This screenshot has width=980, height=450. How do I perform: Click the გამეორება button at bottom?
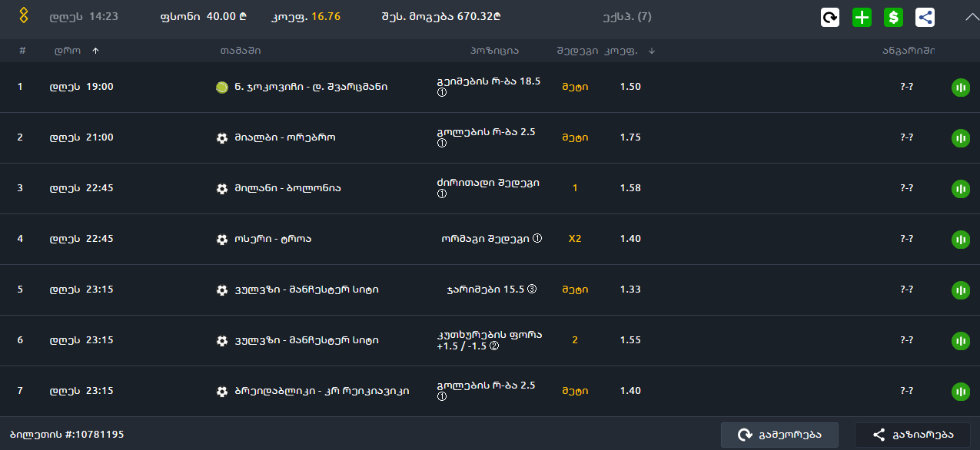click(x=779, y=435)
